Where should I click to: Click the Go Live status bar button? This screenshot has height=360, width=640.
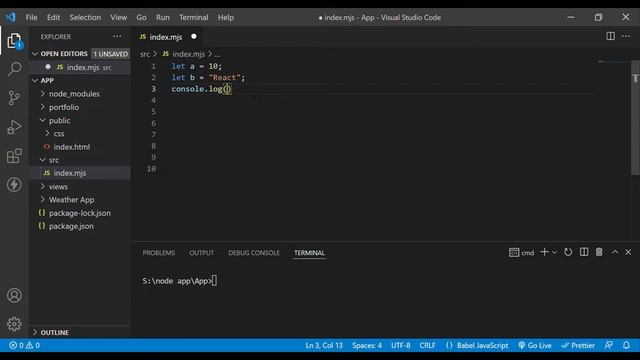pyautogui.click(x=535, y=345)
